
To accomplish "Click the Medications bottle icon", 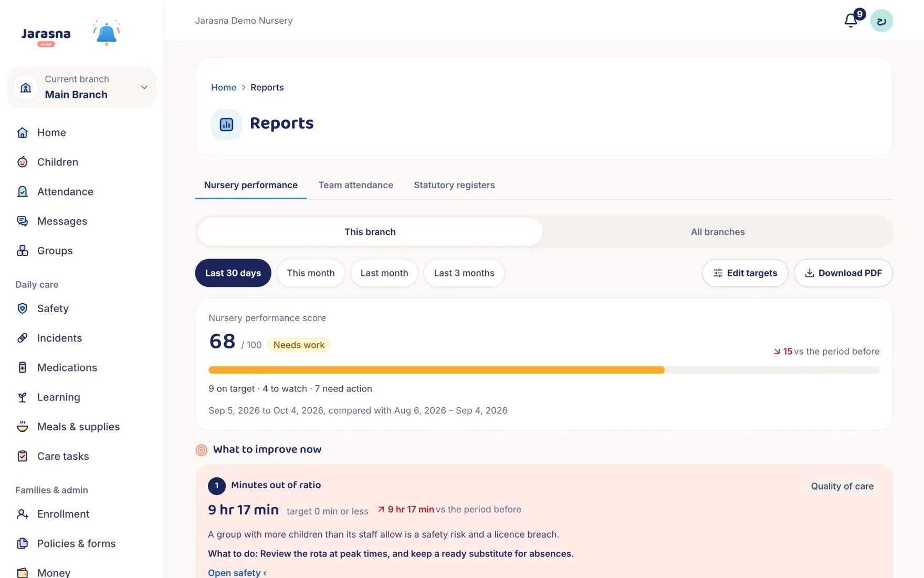I will point(23,367).
